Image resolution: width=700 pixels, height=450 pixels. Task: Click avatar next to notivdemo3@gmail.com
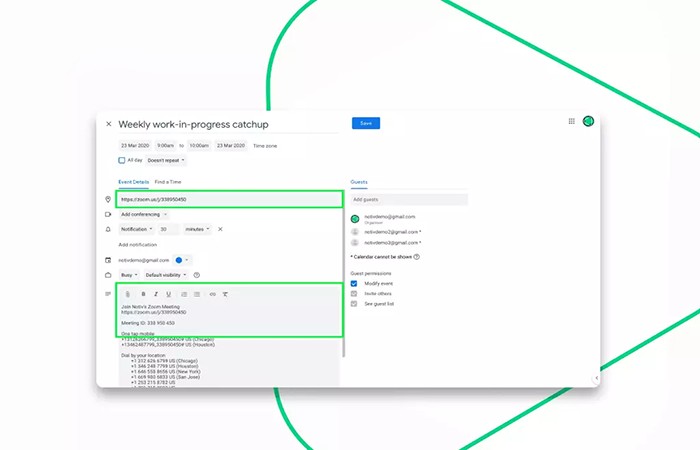click(355, 242)
